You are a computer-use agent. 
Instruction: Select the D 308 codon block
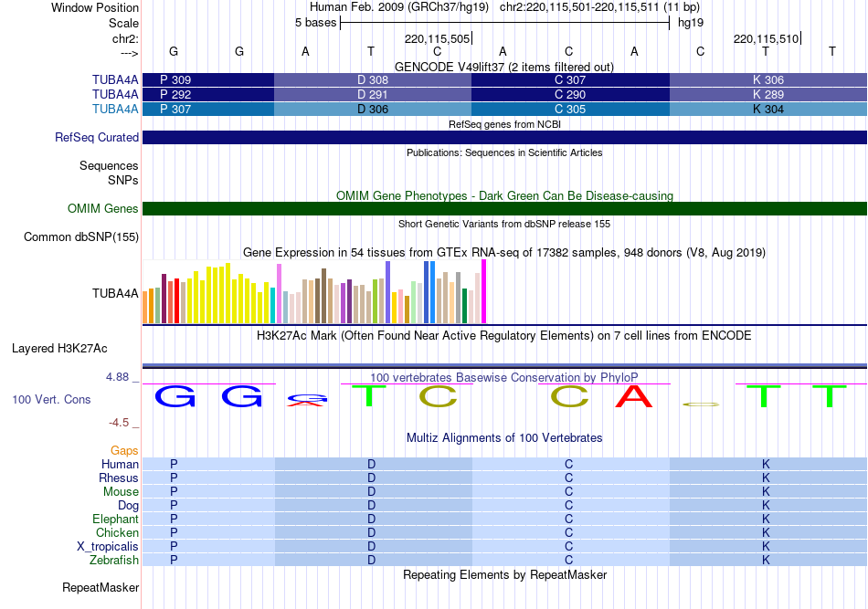(373, 79)
